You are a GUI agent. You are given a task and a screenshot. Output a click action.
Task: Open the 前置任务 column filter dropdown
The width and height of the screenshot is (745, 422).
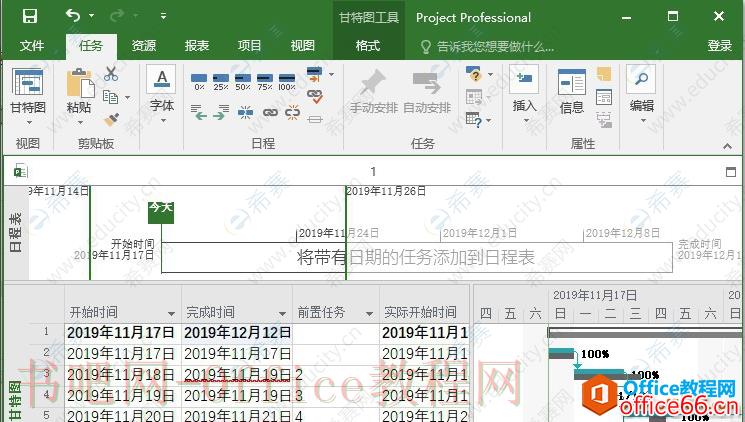[x=369, y=314]
